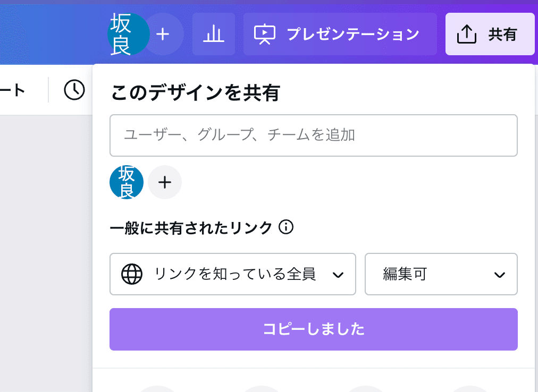Open the version history clock icon
This screenshot has width=538, height=392.
pos(74,90)
